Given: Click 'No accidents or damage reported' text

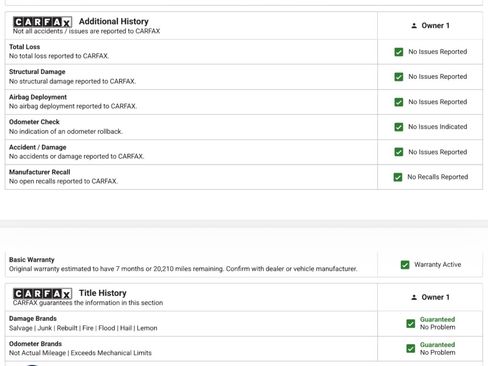Looking at the screenshot, I should [76, 156].
